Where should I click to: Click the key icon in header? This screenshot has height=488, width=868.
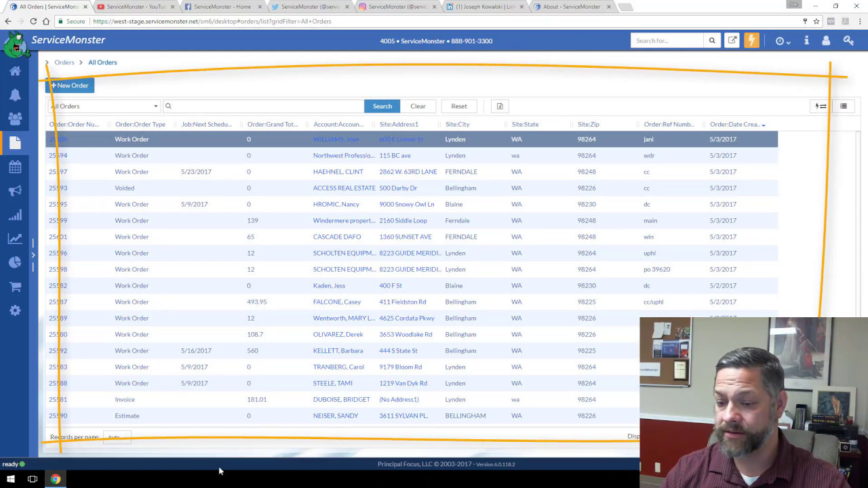point(848,41)
